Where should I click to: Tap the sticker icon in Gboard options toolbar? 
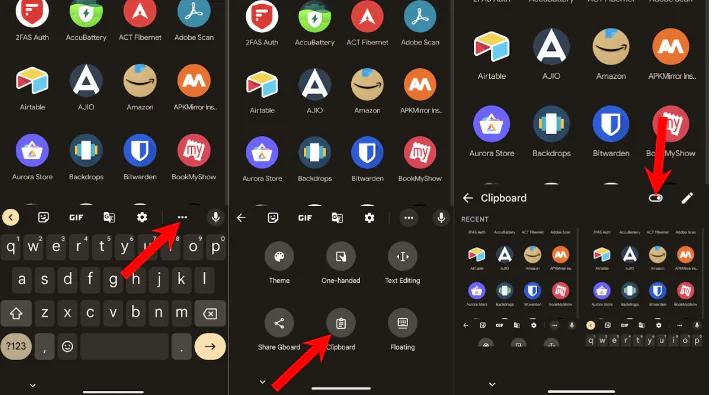point(272,218)
